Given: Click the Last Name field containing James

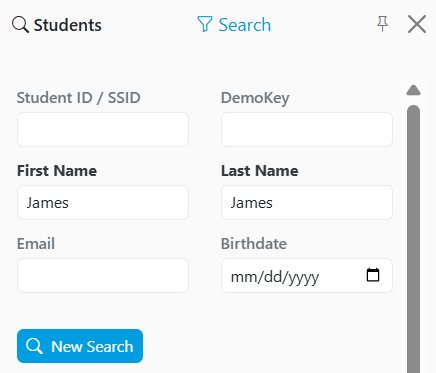Looking at the screenshot, I should coord(307,202).
